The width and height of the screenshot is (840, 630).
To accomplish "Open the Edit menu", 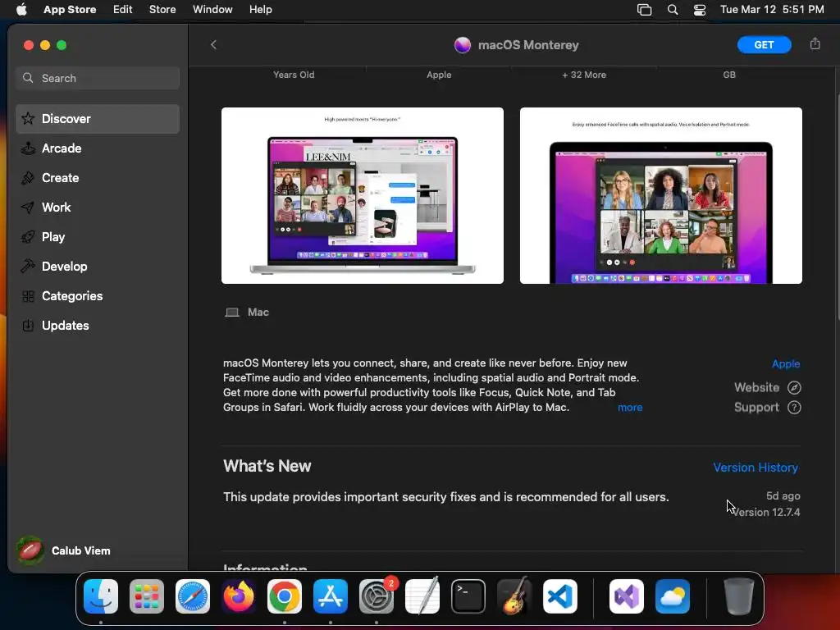I will coord(123,10).
